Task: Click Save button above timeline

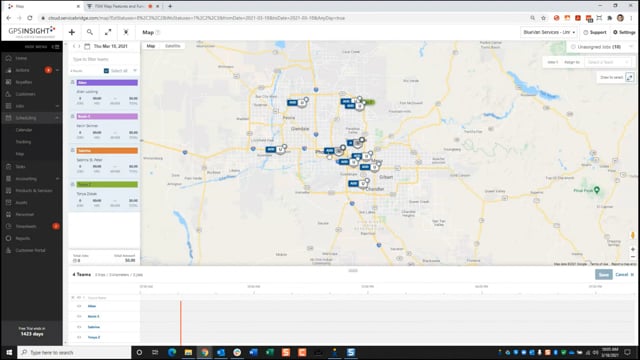Action: pyautogui.click(x=603, y=275)
